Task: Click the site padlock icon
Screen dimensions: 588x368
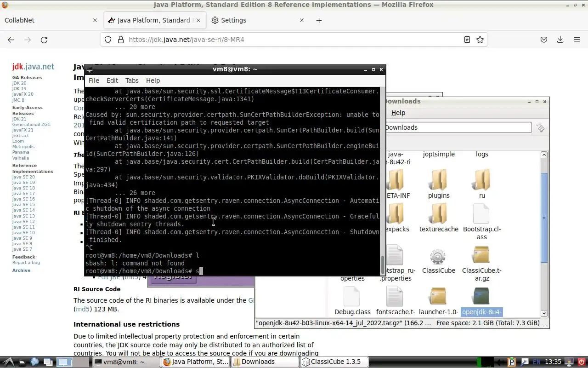Action: point(121,40)
